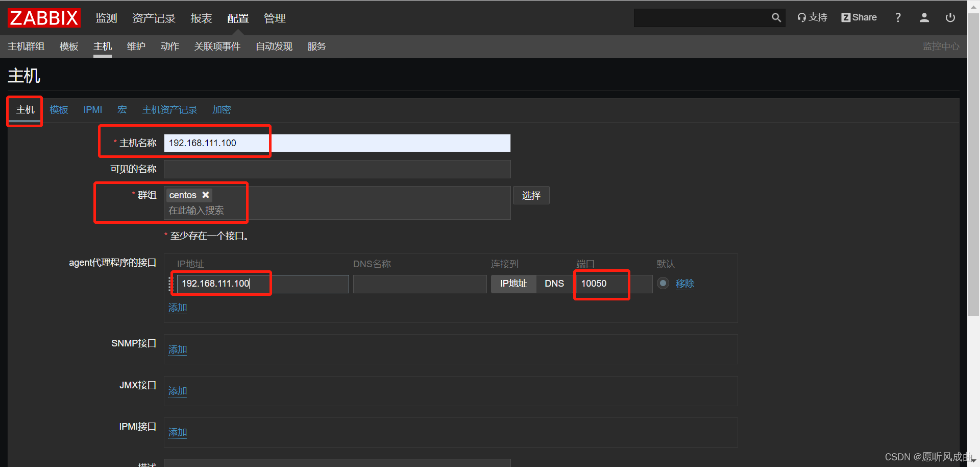The height and width of the screenshot is (467, 980).
Task: Open the 监测 top menu
Action: [107, 18]
